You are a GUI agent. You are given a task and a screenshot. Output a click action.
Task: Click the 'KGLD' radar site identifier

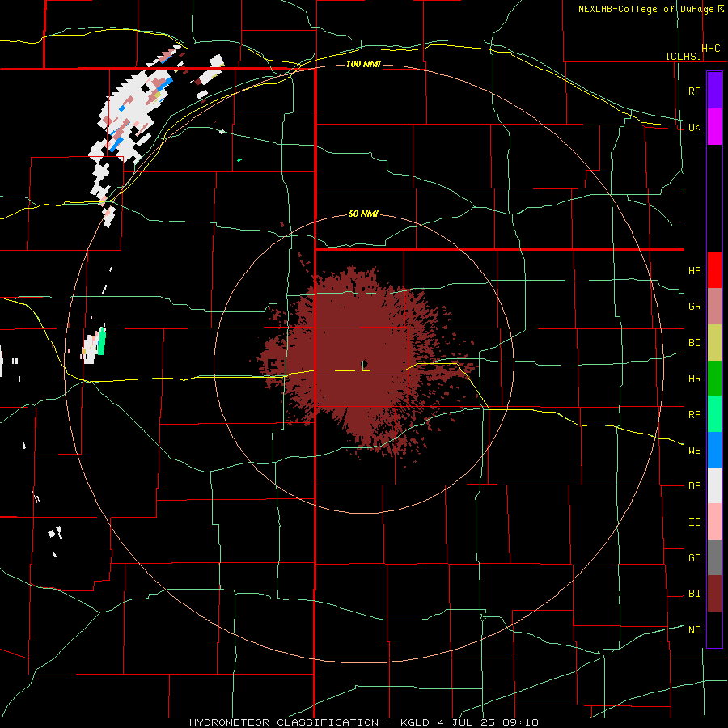tap(414, 722)
